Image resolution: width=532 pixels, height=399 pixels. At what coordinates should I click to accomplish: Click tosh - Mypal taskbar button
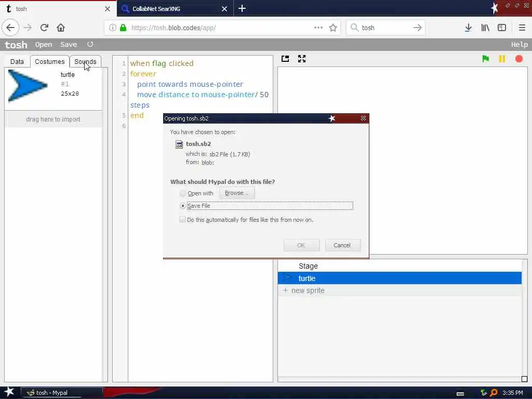tap(62, 393)
